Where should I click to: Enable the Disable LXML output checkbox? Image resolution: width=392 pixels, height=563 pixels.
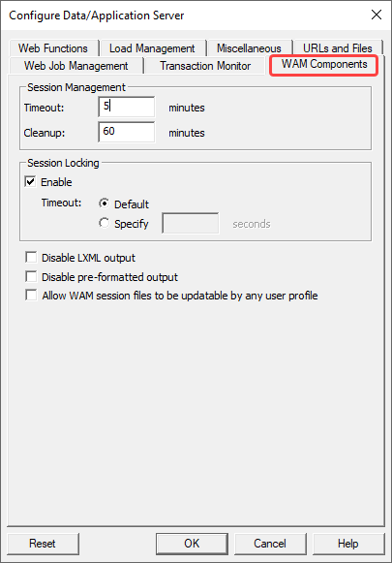31,258
